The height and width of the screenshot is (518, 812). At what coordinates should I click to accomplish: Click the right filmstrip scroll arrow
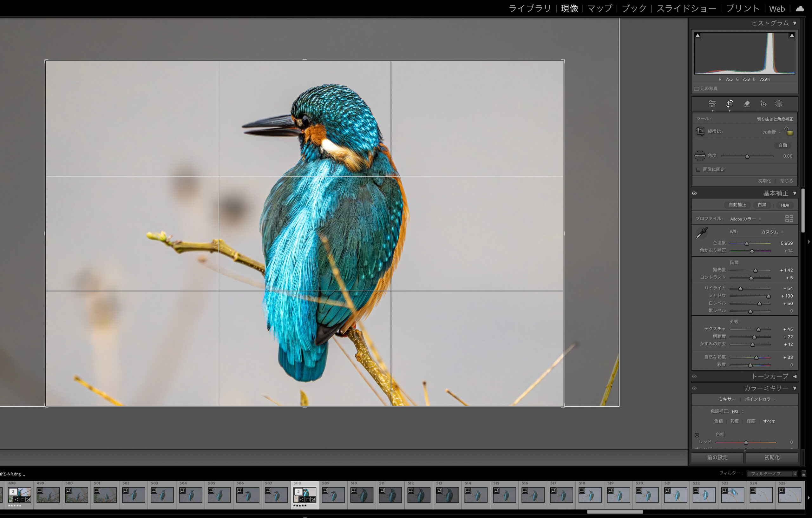(809, 498)
